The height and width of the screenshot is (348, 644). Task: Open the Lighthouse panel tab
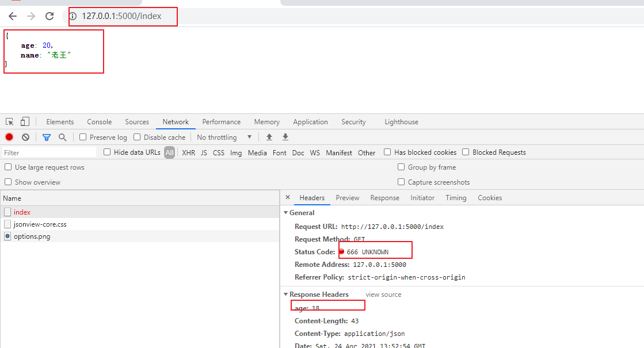(401, 122)
